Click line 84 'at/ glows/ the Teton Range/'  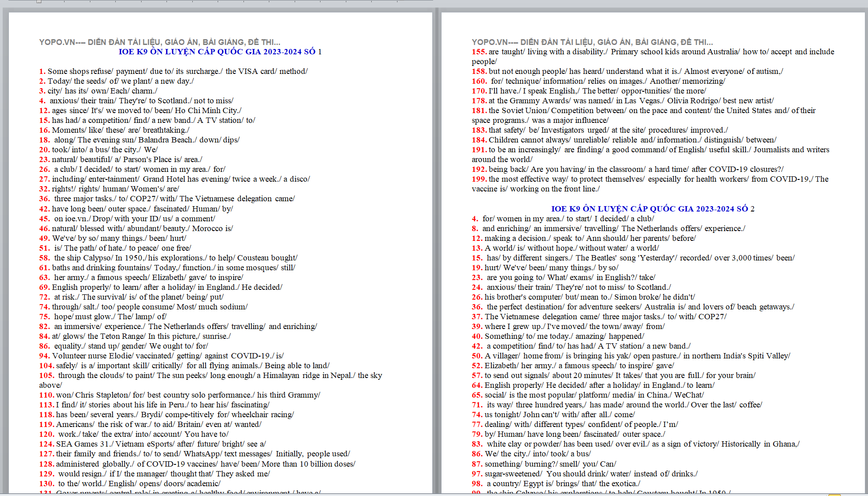tap(135, 336)
